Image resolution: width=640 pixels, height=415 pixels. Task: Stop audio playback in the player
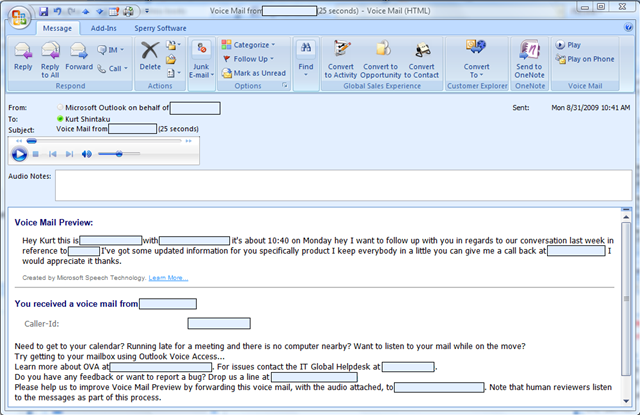36,154
